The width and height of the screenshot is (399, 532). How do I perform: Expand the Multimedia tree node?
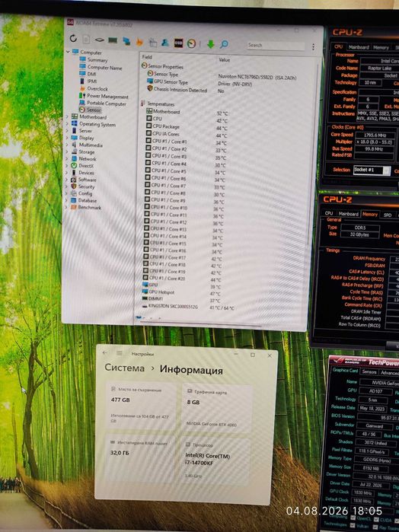point(67,145)
